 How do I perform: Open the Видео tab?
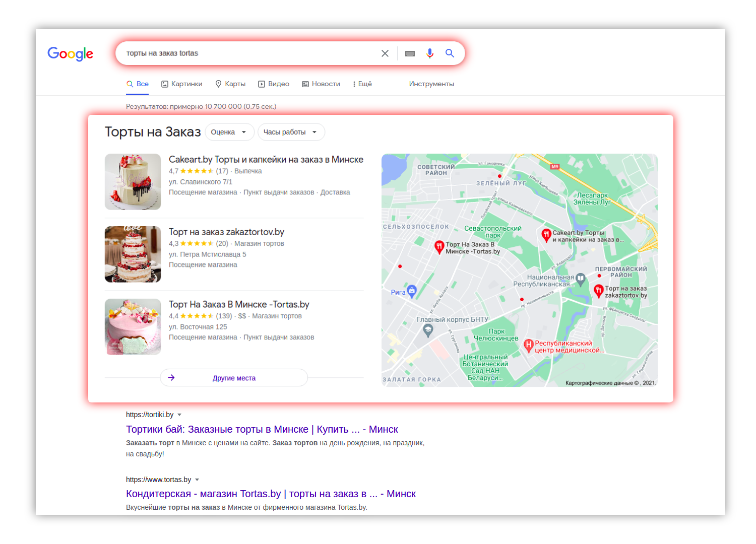coord(274,84)
